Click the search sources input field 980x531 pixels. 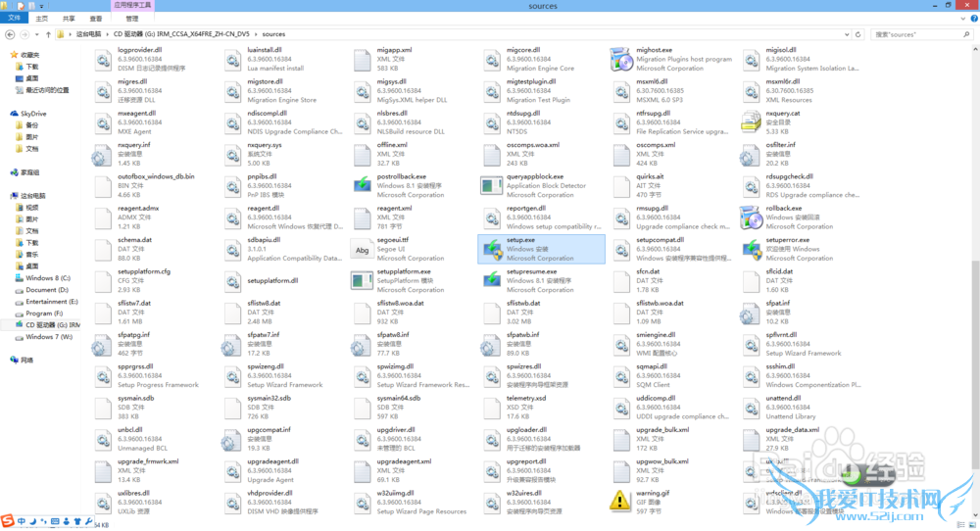pos(920,34)
